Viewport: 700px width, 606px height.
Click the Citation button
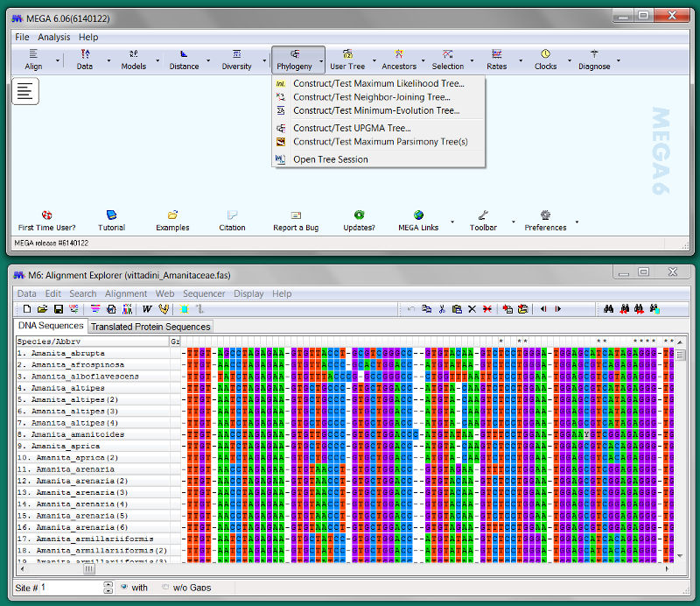(x=232, y=221)
